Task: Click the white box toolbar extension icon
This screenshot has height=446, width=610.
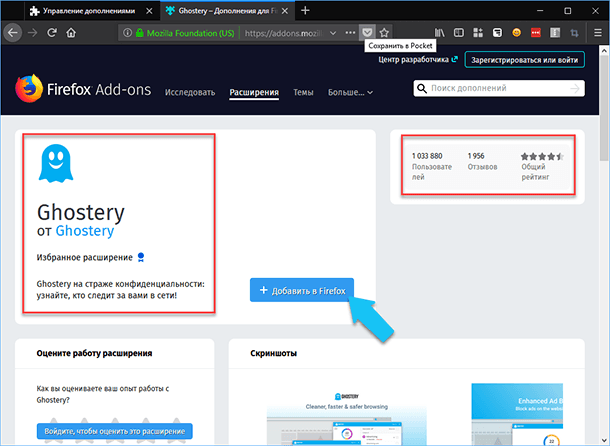Action: point(497,33)
